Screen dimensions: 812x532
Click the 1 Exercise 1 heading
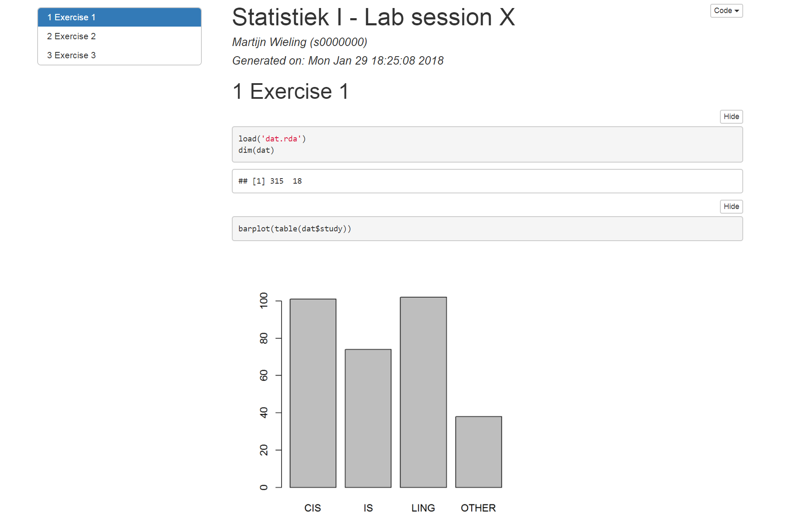[291, 91]
